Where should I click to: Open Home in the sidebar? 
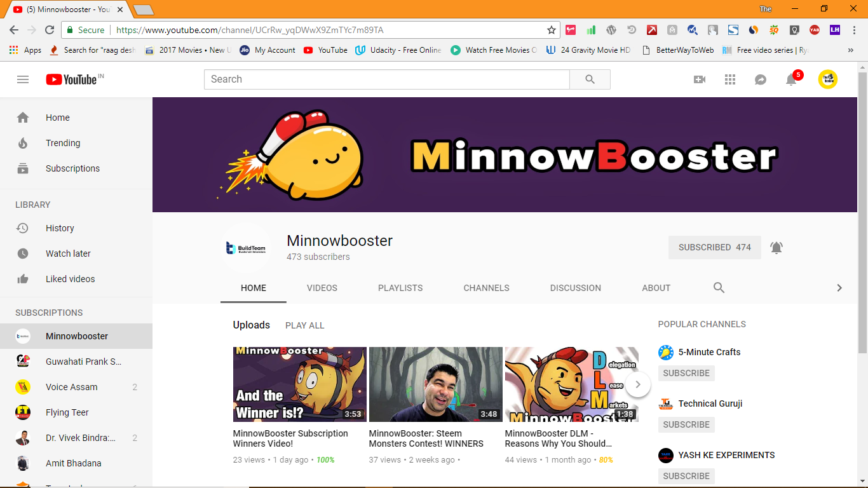76,118
